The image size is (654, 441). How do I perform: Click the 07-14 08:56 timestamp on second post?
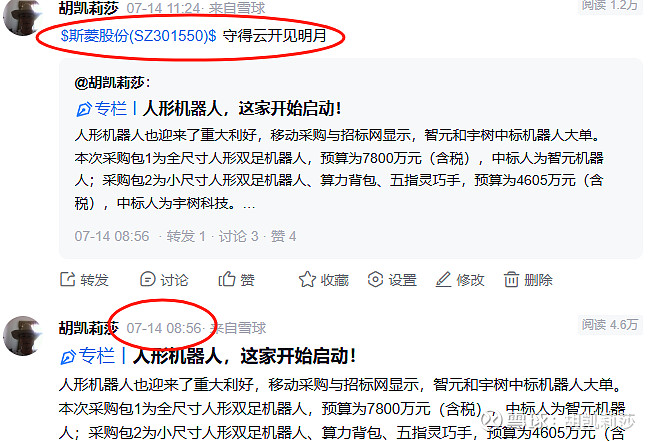point(164,328)
